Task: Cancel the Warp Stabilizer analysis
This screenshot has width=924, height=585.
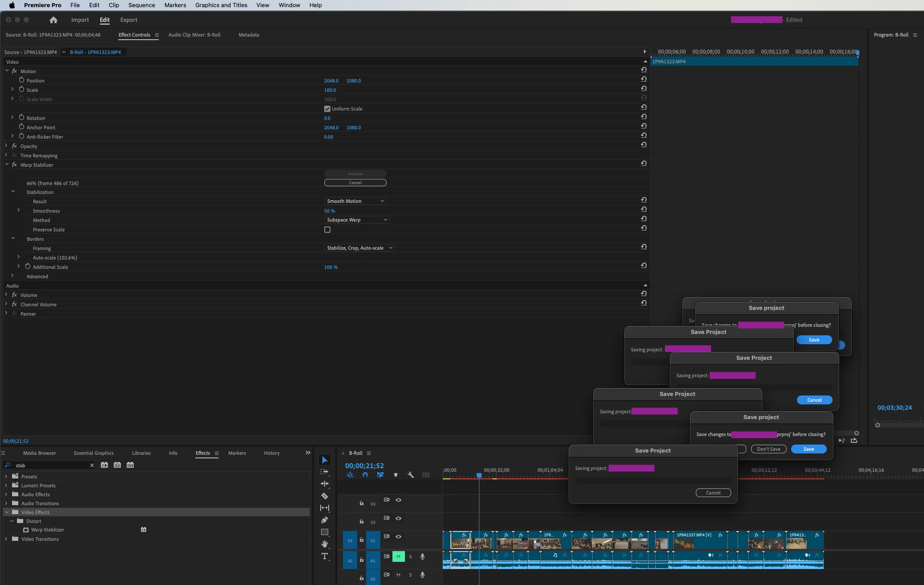Action: [355, 183]
